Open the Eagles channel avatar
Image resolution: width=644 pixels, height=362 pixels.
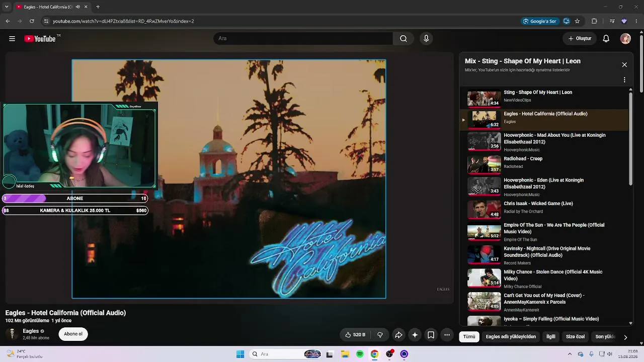[12, 334]
